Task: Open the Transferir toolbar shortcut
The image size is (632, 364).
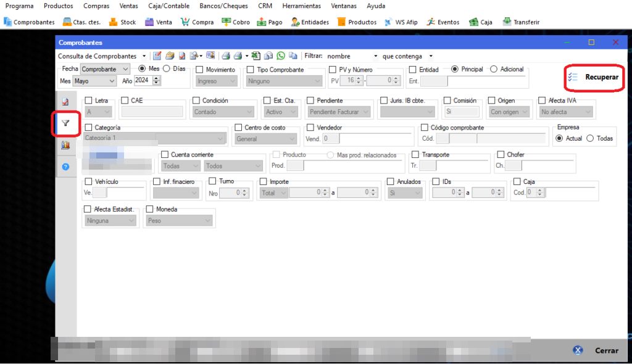Action: click(521, 22)
